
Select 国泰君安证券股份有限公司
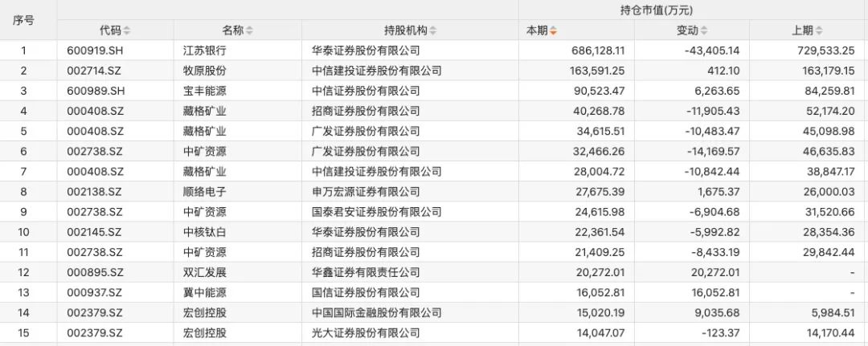pos(376,212)
